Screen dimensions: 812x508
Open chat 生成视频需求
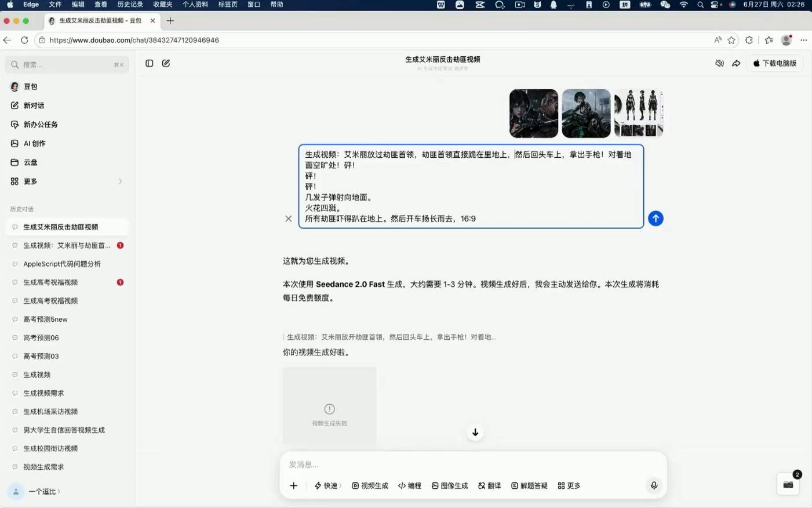click(x=67, y=393)
